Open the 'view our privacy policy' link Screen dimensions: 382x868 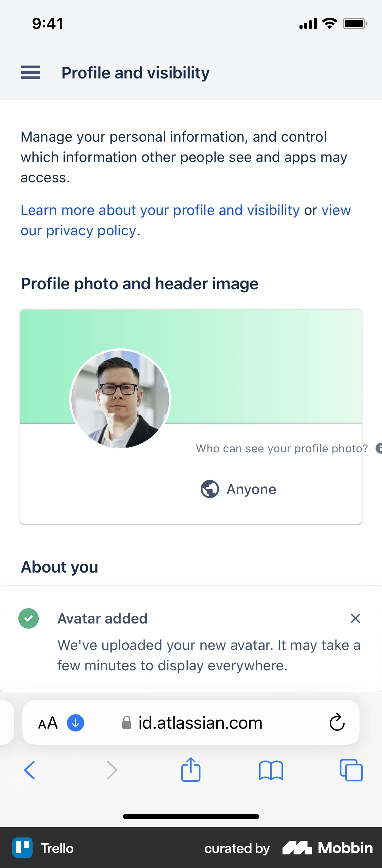(80, 231)
